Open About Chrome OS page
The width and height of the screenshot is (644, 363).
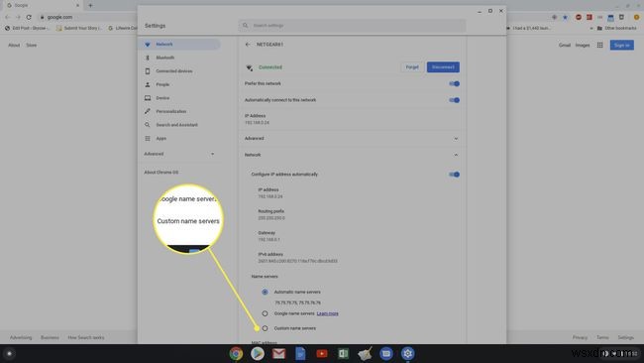click(161, 173)
